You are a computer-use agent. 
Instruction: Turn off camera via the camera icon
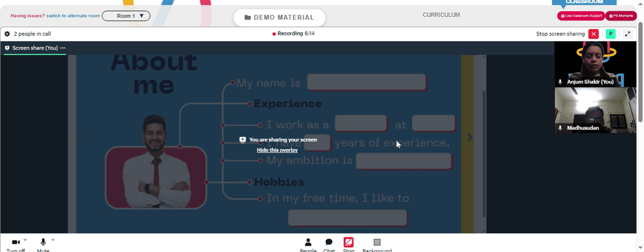point(16,242)
